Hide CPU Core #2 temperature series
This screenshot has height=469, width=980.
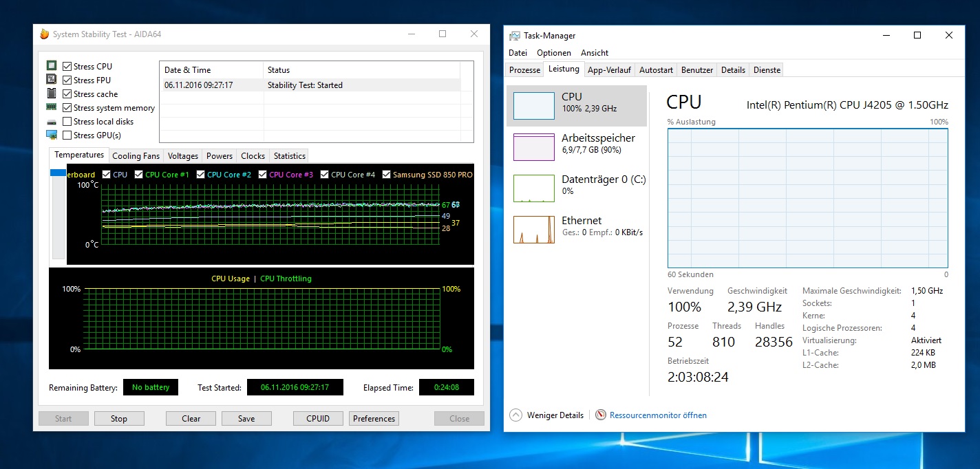(201, 175)
